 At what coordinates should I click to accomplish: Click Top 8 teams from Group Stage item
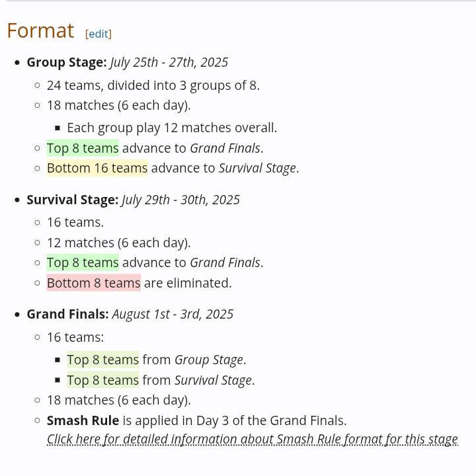tap(156, 360)
